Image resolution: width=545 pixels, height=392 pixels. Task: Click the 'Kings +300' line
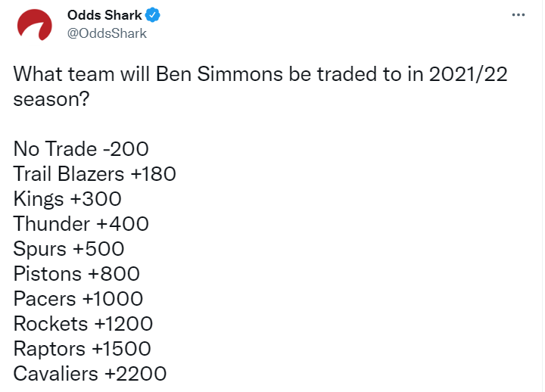click(67, 199)
